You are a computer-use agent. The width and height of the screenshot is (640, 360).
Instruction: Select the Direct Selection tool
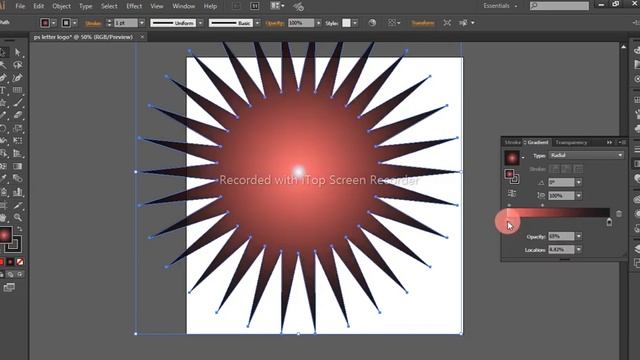coord(18,52)
